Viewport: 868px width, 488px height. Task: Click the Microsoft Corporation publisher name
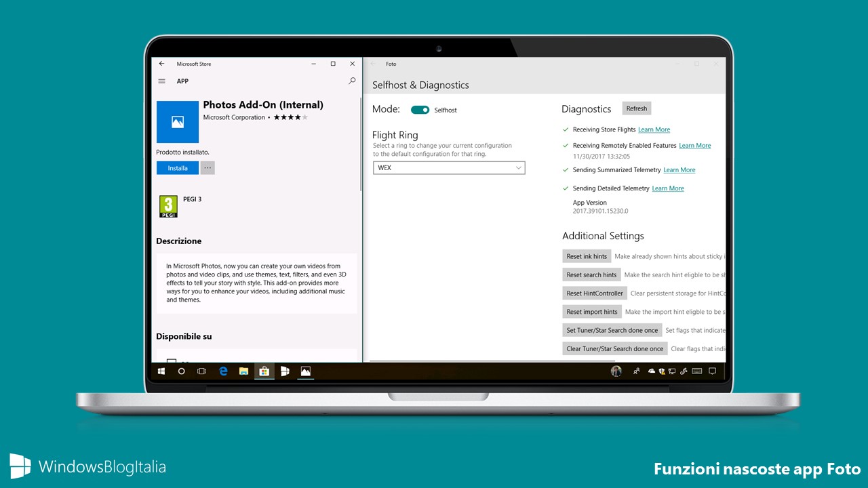(x=234, y=117)
